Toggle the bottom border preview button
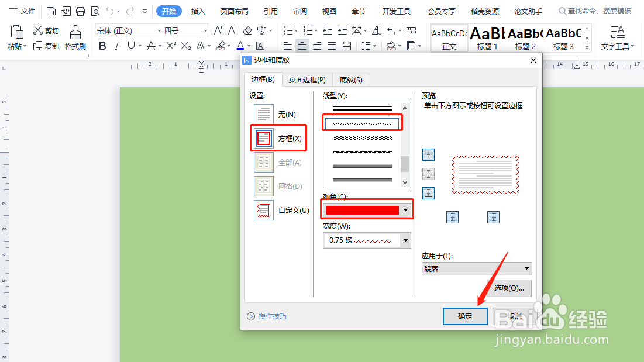This screenshot has height=362, width=644. (428, 193)
